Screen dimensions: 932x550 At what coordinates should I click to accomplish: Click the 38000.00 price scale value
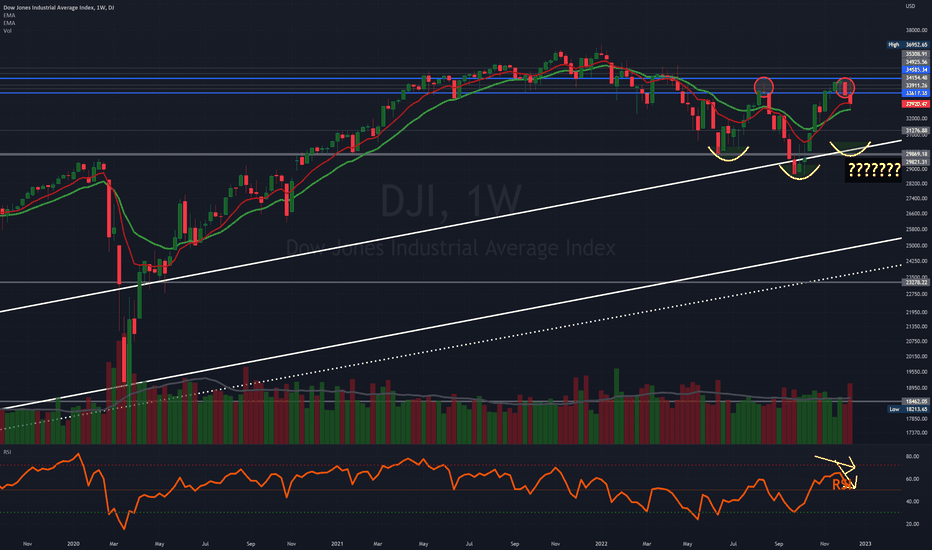[917, 30]
